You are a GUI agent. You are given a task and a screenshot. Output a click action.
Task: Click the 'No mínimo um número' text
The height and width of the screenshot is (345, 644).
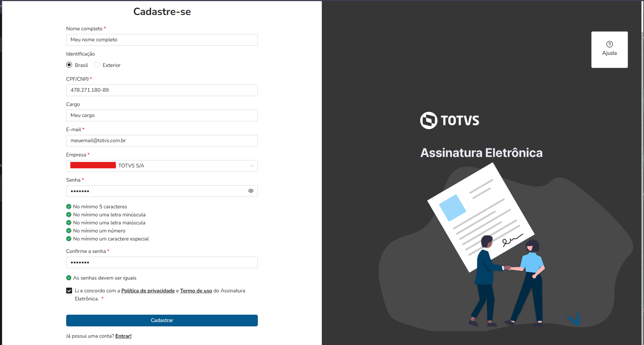pyautogui.click(x=99, y=231)
